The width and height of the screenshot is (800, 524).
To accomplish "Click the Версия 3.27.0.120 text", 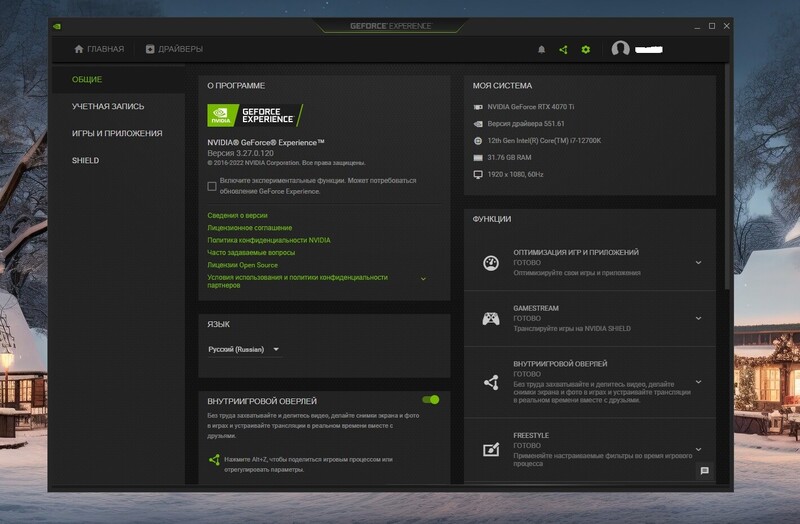I will (240, 153).
